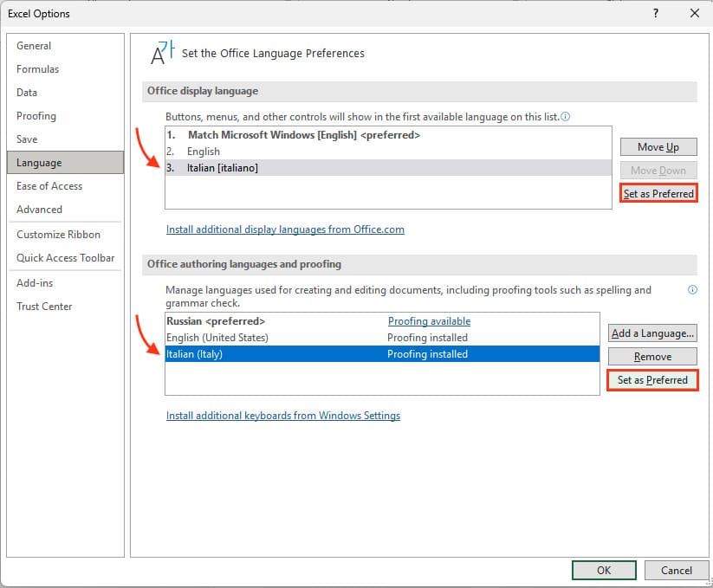Click the Proofing available link for Russian
The image size is (713, 588).
click(429, 321)
